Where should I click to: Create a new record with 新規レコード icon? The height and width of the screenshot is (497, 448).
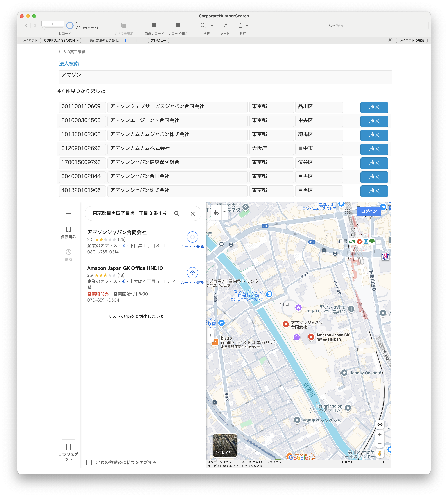(x=154, y=25)
